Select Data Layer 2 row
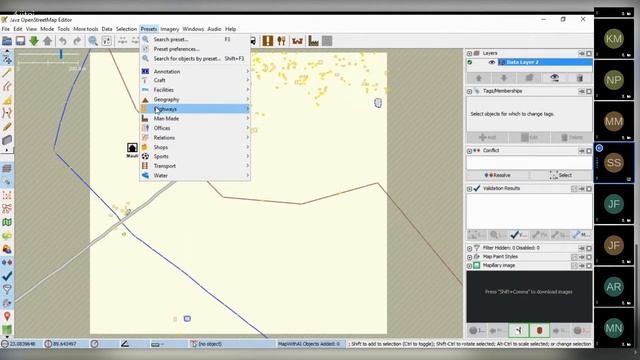The height and width of the screenshot is (360, 640). pyautogui.click(x=529, y=62)
